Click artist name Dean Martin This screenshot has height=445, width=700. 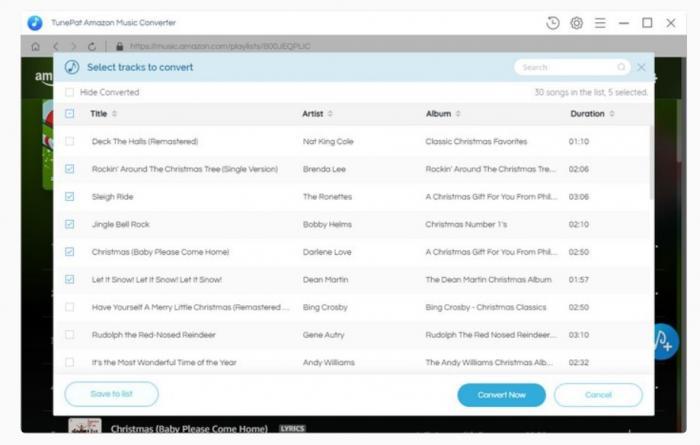pos(325,280)
